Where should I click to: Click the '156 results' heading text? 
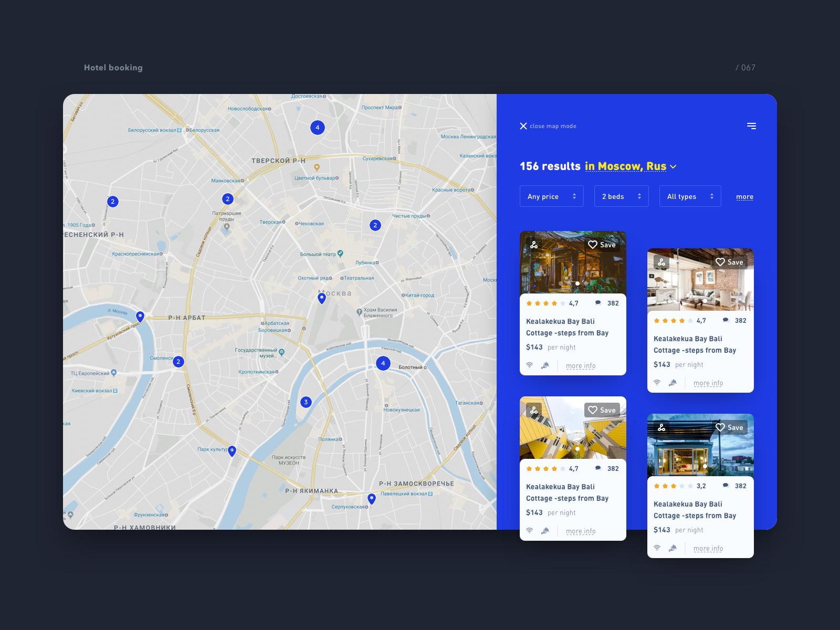550,166
